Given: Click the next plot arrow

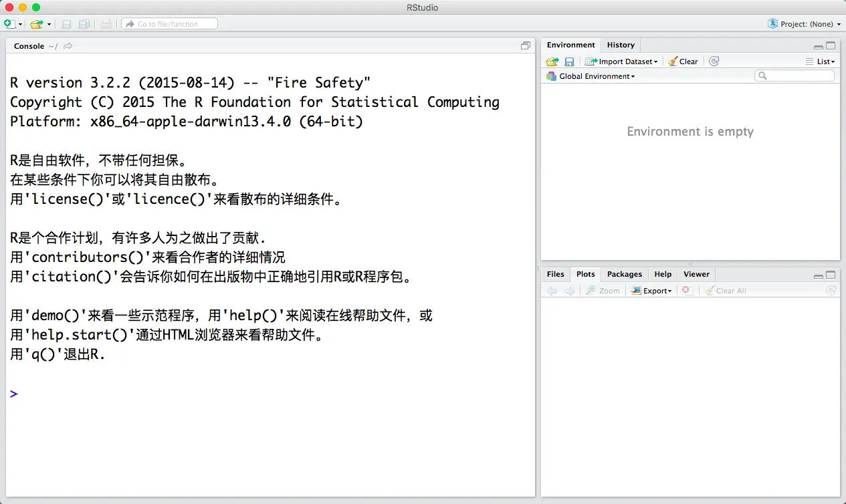Looking at the screenshot, I should pos(569,291).
